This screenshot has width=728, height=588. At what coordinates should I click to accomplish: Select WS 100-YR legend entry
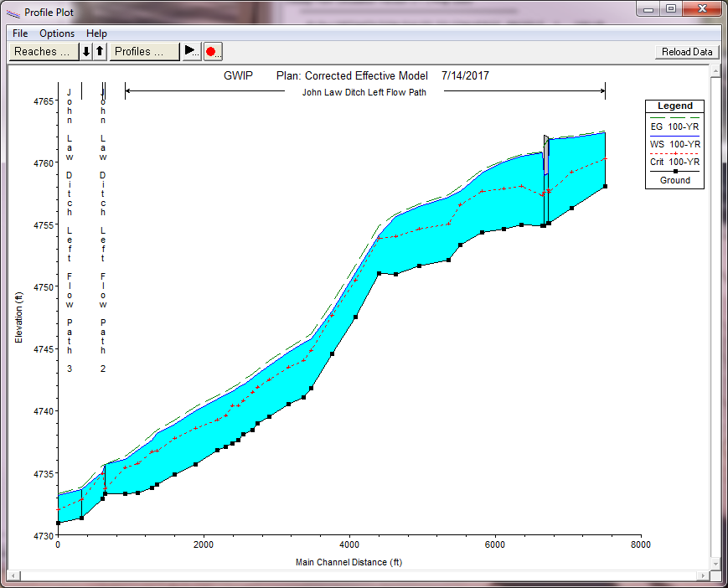pyautogui.click(x=674, y=144)
